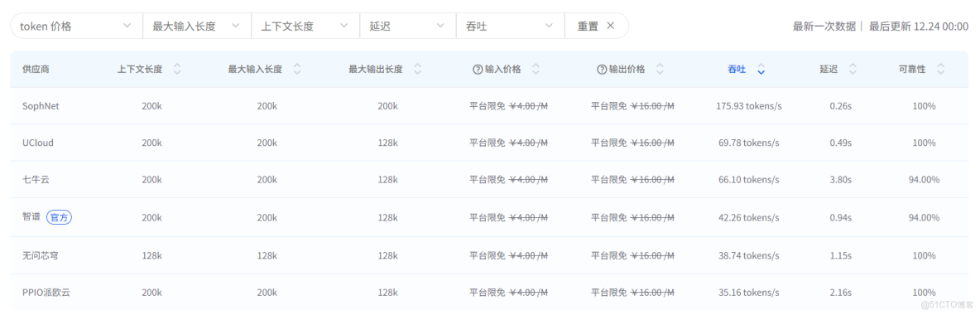The height and width of the screenshot is (315, 980).
Task: Click 38.74 tokens/s throughput value
Action: tap(749, 255)
